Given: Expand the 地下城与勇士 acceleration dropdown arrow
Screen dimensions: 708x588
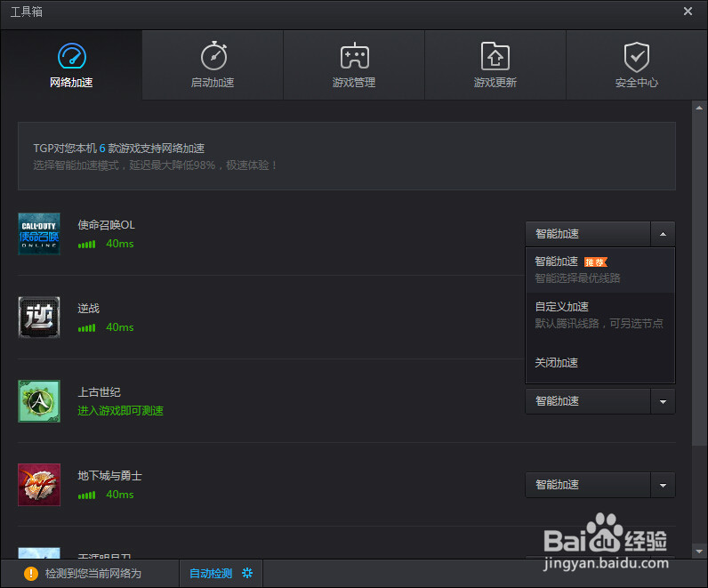Looking at the screenshot, I should (663, 485).
